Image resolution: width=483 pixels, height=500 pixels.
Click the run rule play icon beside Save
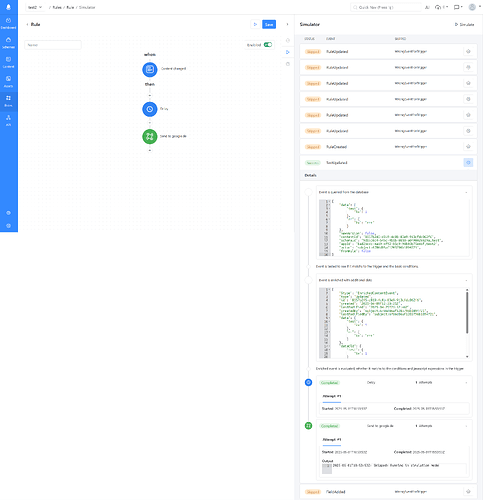(255, 24)
